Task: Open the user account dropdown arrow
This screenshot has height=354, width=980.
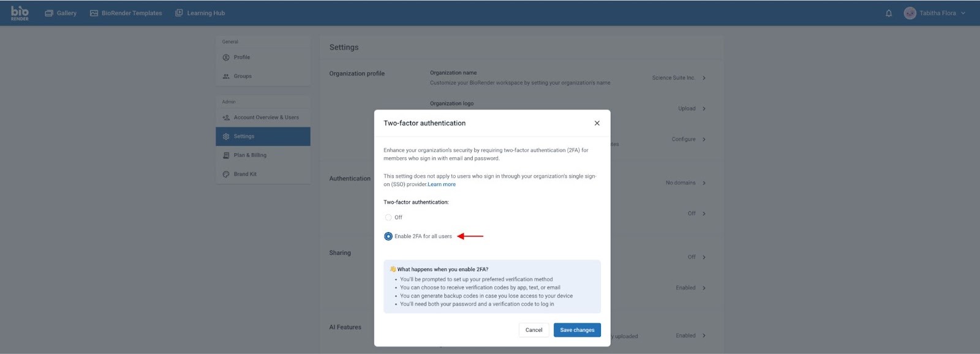Action: click(x=963, y=13)
